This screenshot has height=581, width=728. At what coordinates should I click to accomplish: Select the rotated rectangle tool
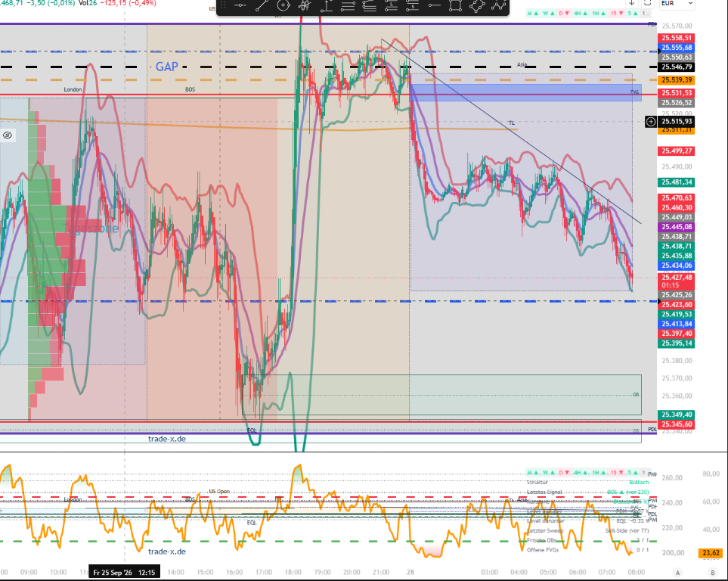point(477,5)
